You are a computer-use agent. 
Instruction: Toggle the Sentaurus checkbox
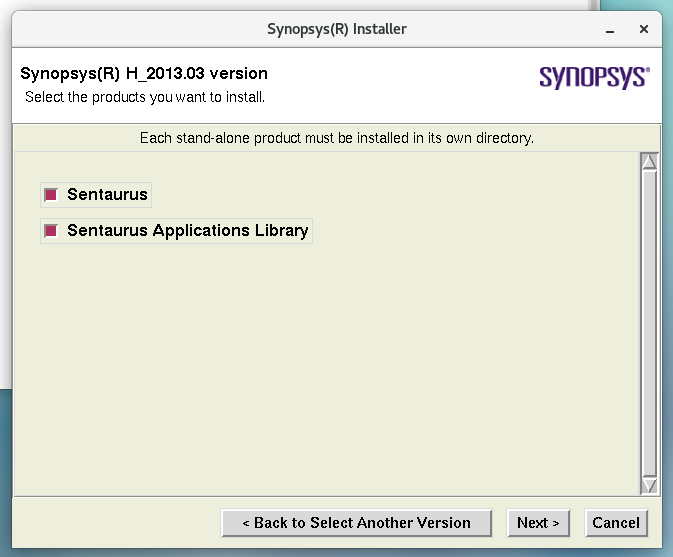click(51, 195)
